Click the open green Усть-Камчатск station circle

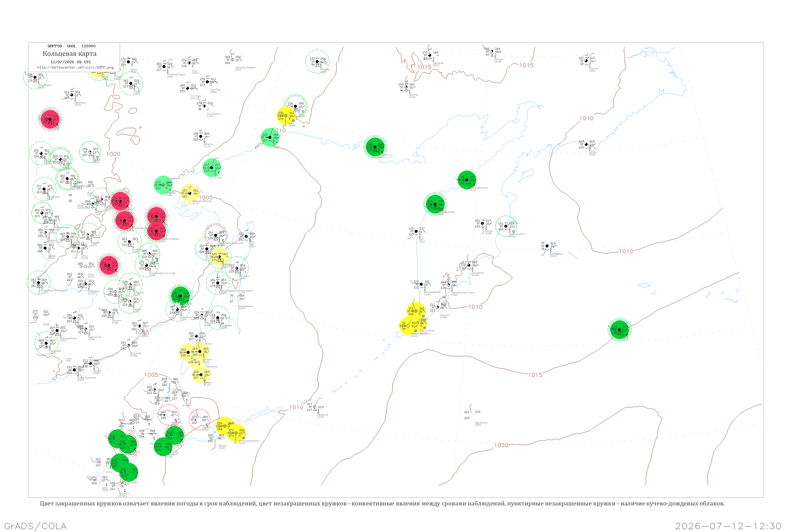[506, 226]
